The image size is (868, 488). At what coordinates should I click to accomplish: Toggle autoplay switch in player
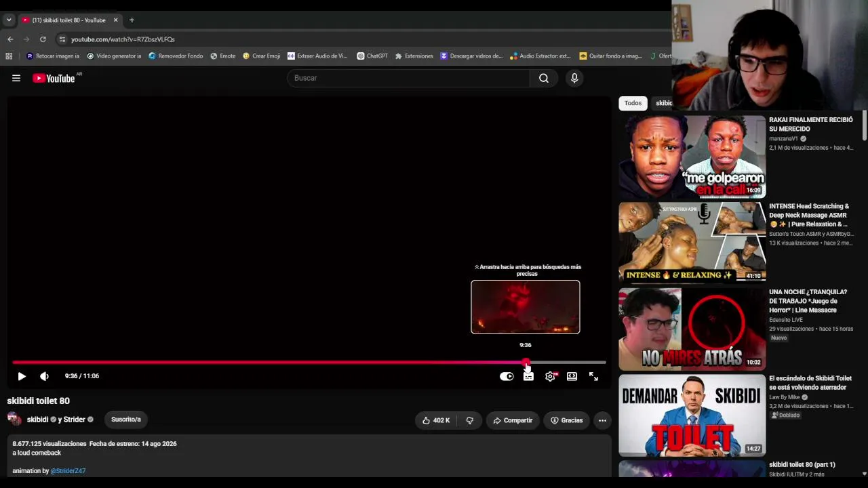click(x=507, y=376)
